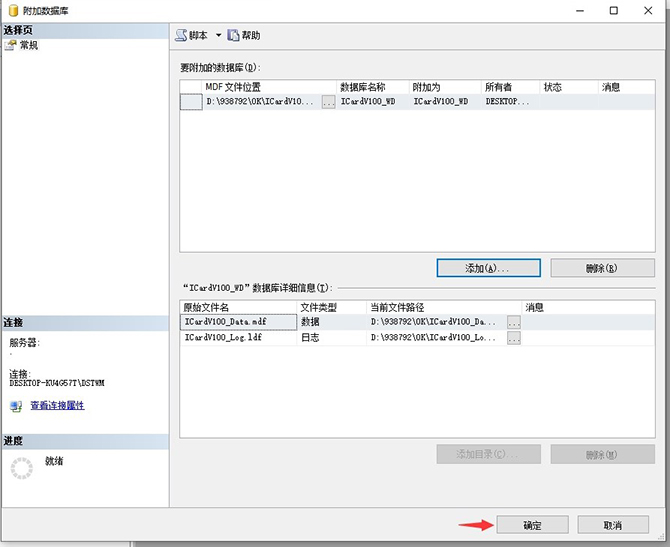The height and width of the screenshot is (547, 670).
Task: Click the data file path D:\938792\OK\ICardV100_Da...
Action: click(x=433, y=322)
